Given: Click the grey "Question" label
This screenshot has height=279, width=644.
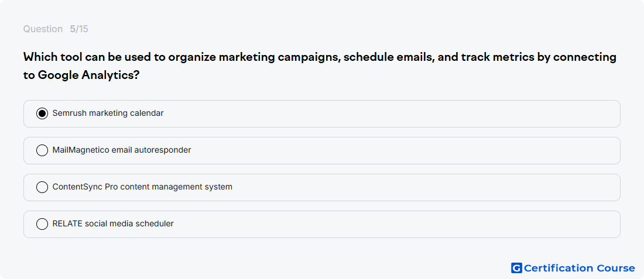Looking at the screenshot, I should coord(43,29).
